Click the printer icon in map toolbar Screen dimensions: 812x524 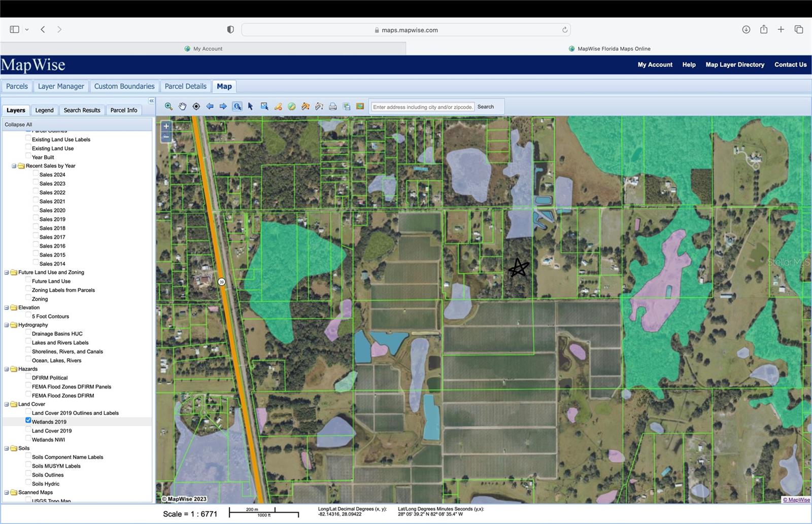coord(333,107)
